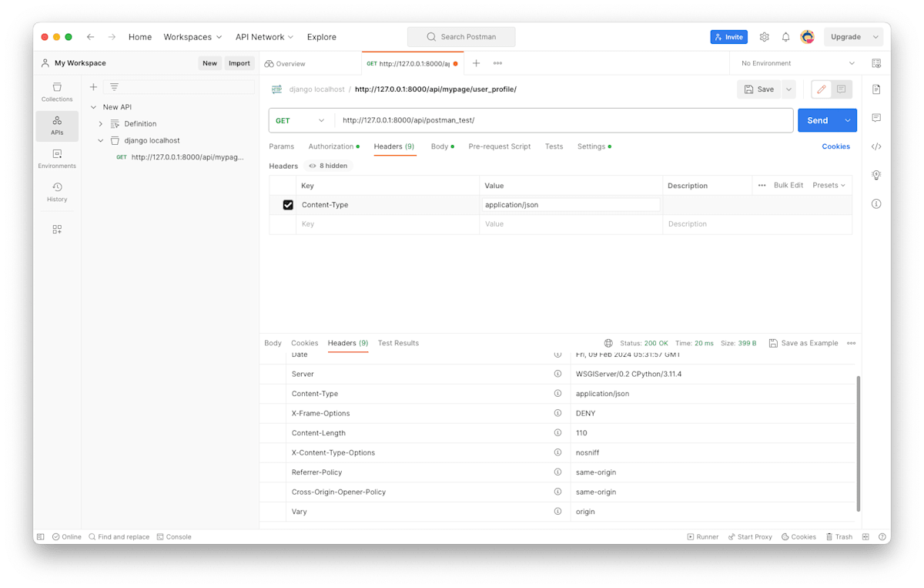Open notifications bell icon

click(785, 37)
